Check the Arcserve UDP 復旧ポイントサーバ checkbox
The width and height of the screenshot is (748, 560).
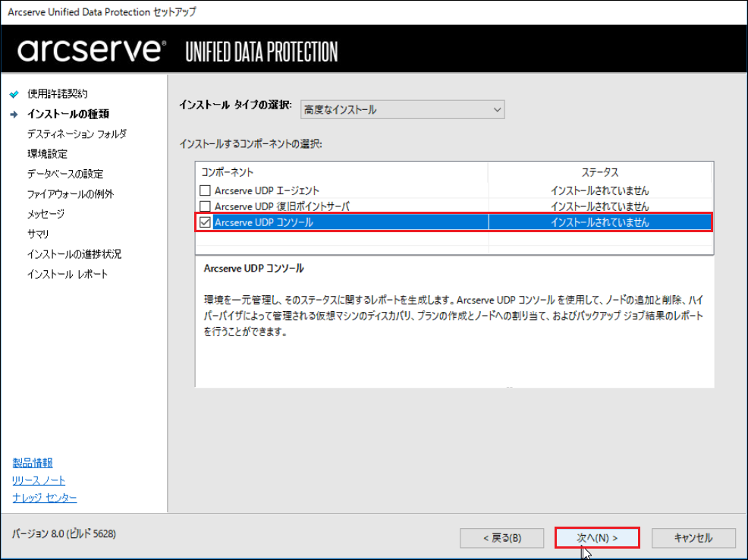205,206
